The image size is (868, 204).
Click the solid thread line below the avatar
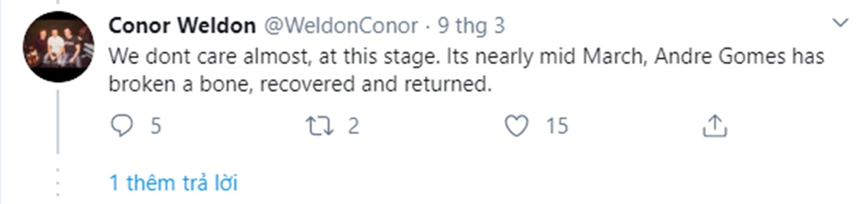pos(58,122)
